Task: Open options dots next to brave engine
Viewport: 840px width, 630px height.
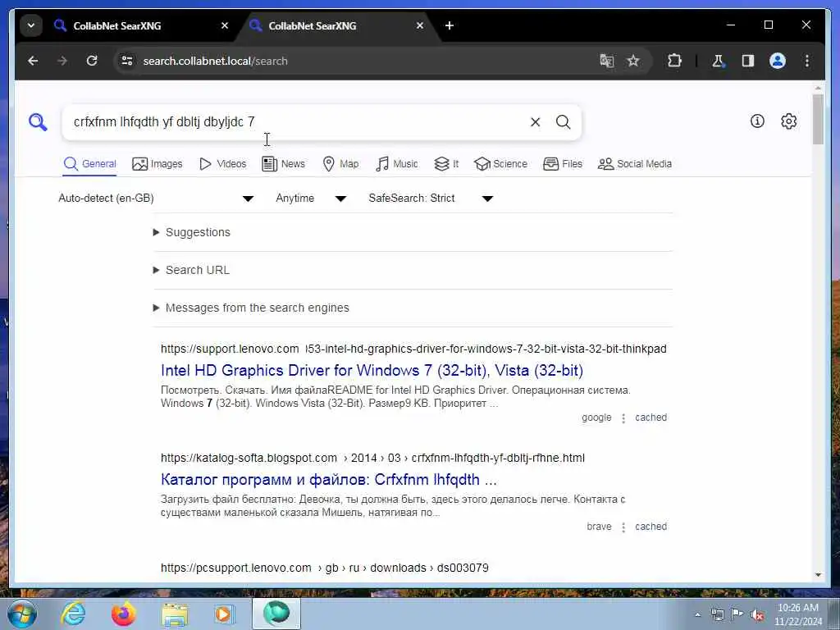Action: tap(623, 527)
